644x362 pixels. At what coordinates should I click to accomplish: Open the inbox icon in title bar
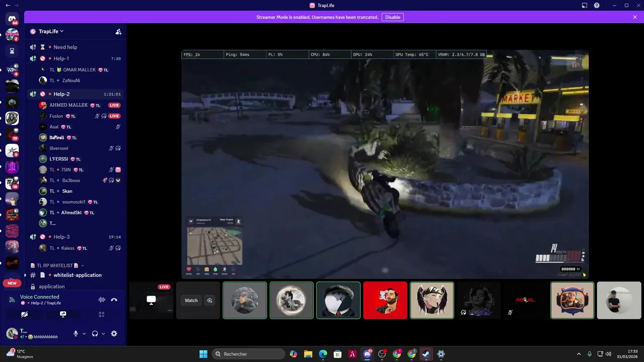tap(585, 5)
